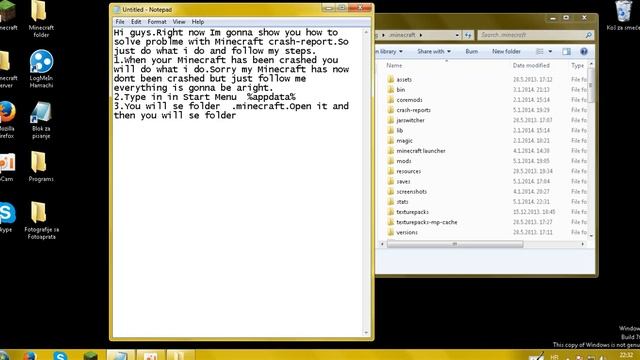Viewport: 640px width, 360px height.
Task: Click the taskbar clock showing 22:32
Action: pyautogui.click(x=626, y=356)
